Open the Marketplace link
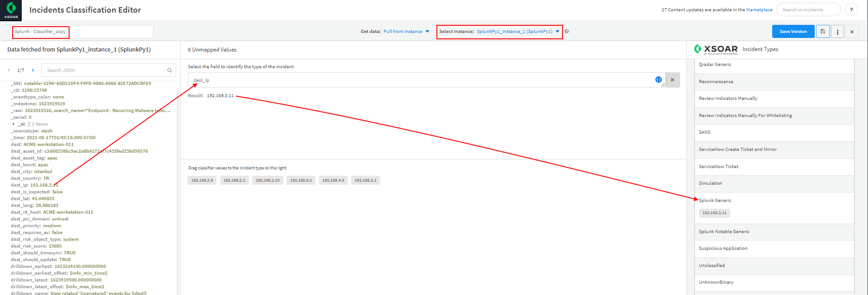The height and width of the screenshot is (295, 868). [759, 10]
